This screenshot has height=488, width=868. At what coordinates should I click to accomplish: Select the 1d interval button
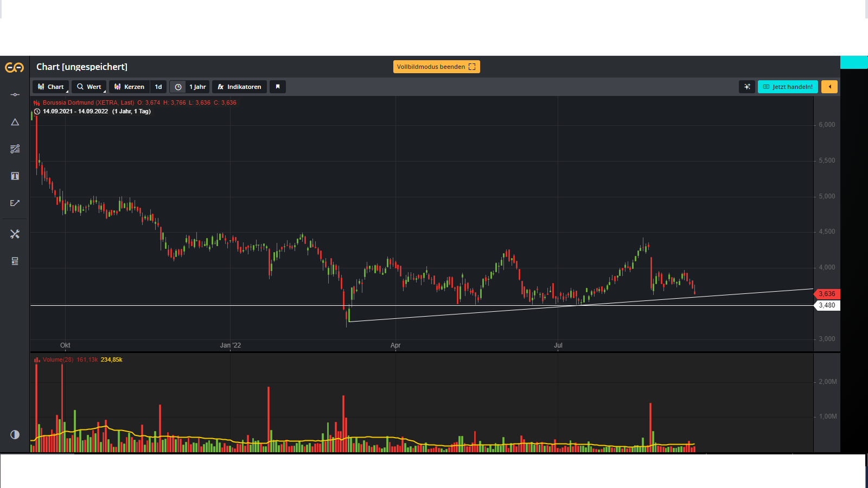pyautogui.click(x=158, y=87)
